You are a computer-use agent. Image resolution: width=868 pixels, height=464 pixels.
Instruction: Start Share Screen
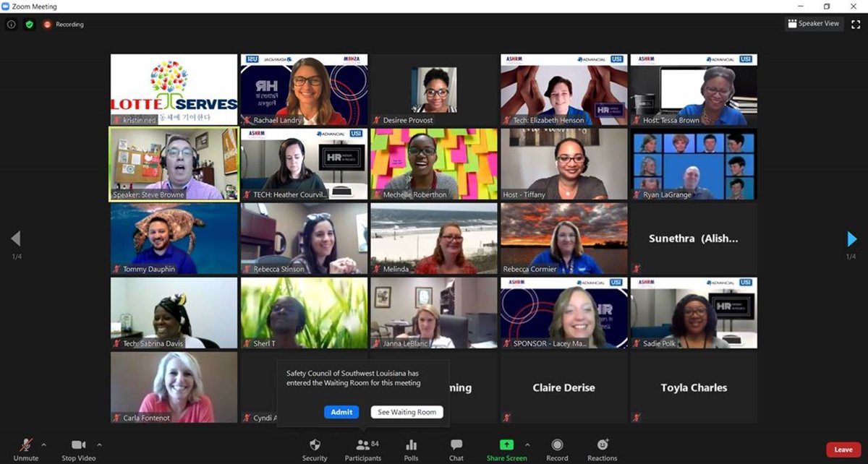[506, 449]
